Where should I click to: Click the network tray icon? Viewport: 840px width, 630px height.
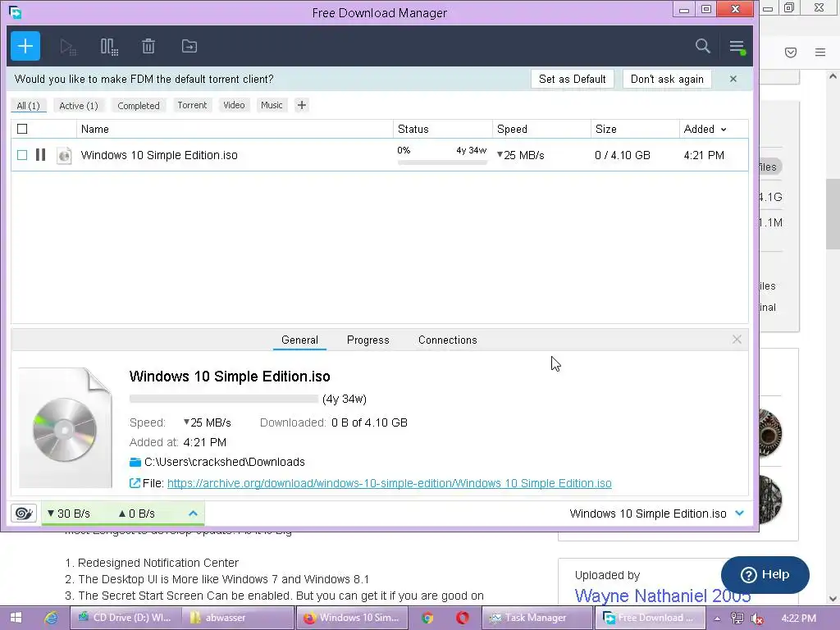(x=737, y=619)
